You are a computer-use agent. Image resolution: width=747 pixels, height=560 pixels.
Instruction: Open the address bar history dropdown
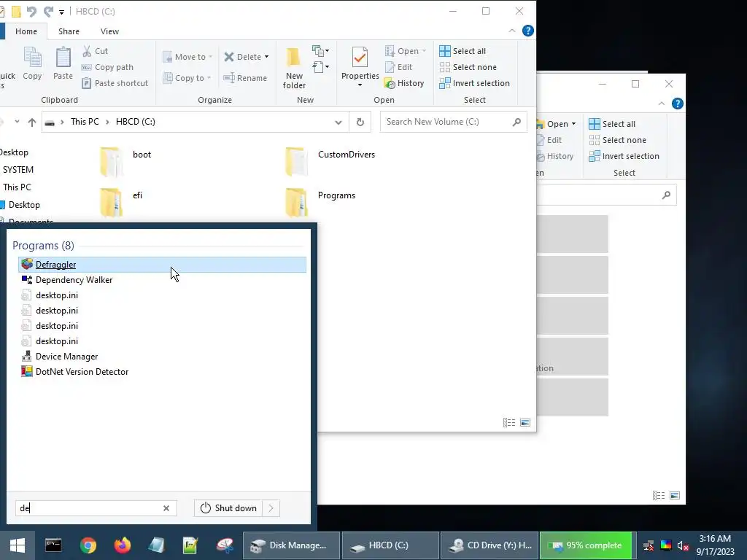point(338,122)
